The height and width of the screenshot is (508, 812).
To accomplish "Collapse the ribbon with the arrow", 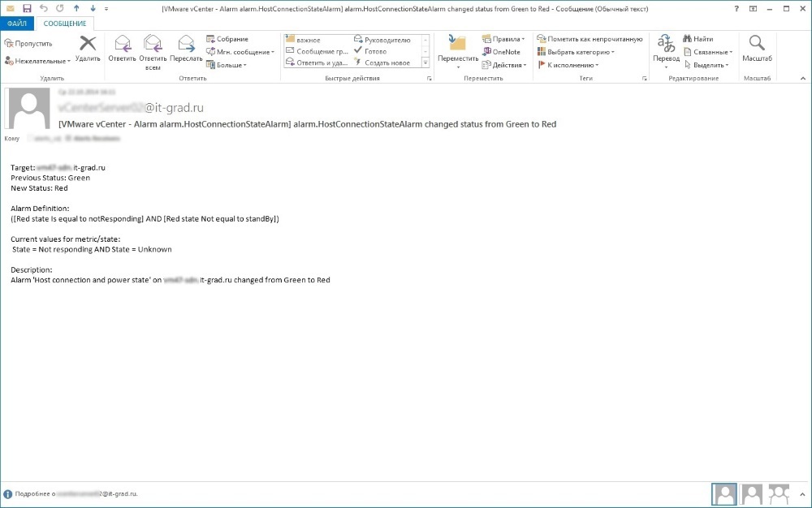I will (802, 78).
